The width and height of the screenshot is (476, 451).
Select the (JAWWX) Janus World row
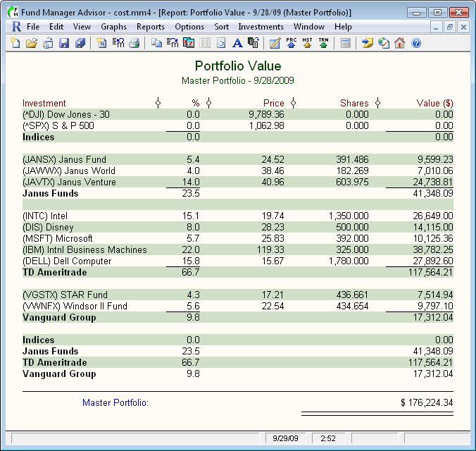(x=238, y=171)
